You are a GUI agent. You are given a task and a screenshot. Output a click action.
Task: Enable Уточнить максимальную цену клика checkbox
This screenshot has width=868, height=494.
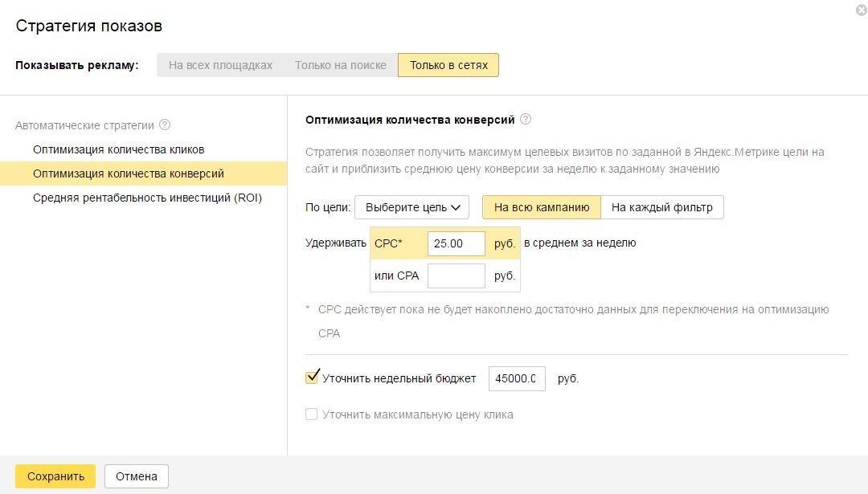coord(312,414)
